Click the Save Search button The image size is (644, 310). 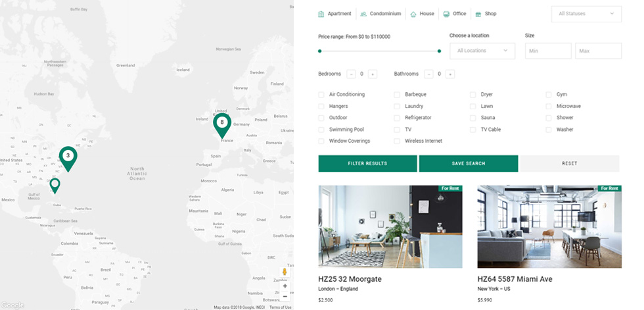point(468,164)
